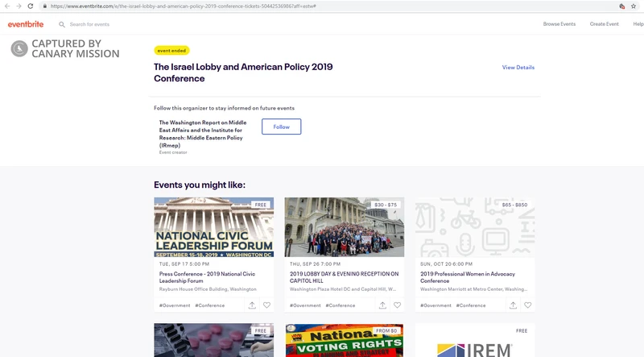This screenshot has height=357, width=644.
Task: Click the event ended badge
Action: pyautogui.click(x=171, y=51)
